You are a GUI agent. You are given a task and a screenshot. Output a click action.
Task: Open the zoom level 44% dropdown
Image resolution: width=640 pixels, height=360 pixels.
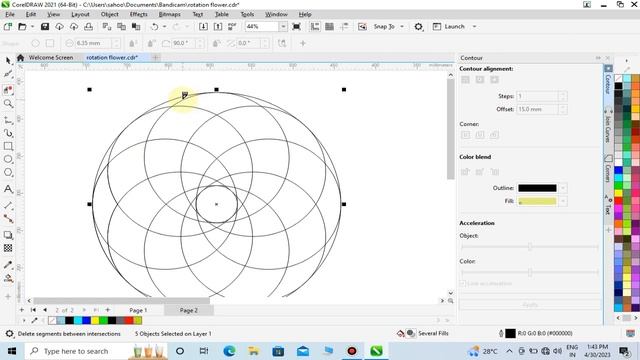point(283,27)
